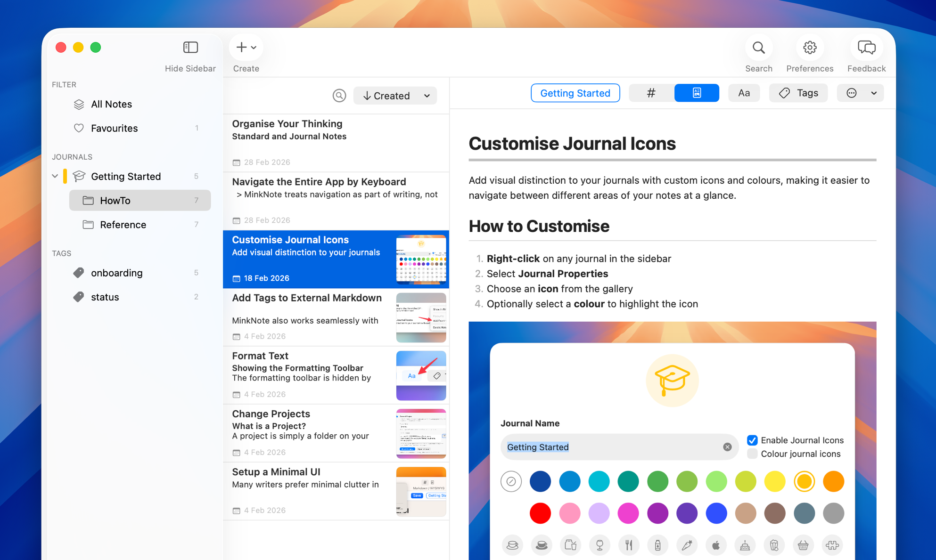936x560 pixels.
Task: Collapse the Getting Started journal
Action: 55,176
